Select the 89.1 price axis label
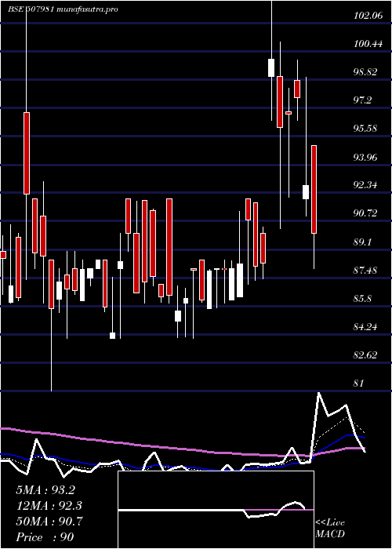Image resolution: width=392 pixels, height=549 pixels. 362,242
